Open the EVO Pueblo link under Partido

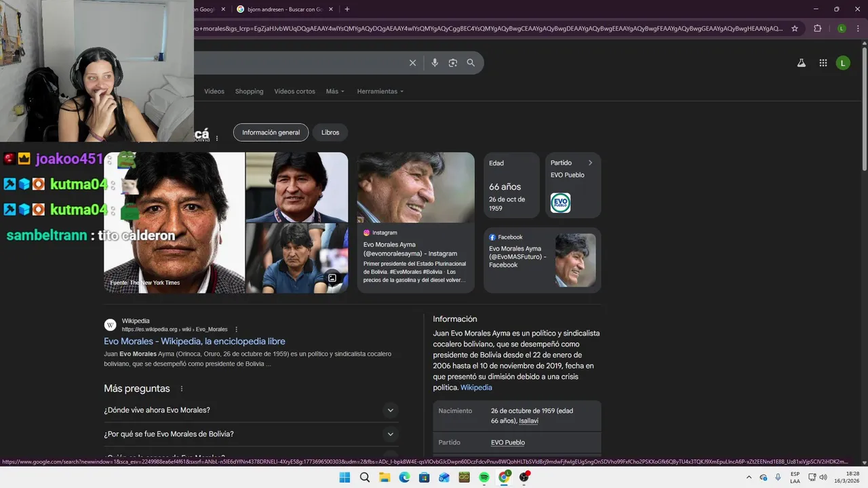(508, 443)
